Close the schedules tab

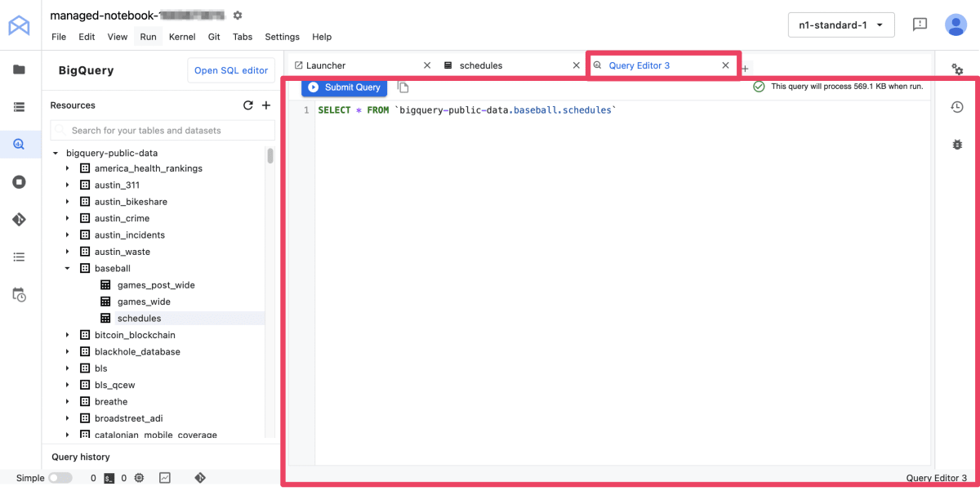(x=576, y=65)
